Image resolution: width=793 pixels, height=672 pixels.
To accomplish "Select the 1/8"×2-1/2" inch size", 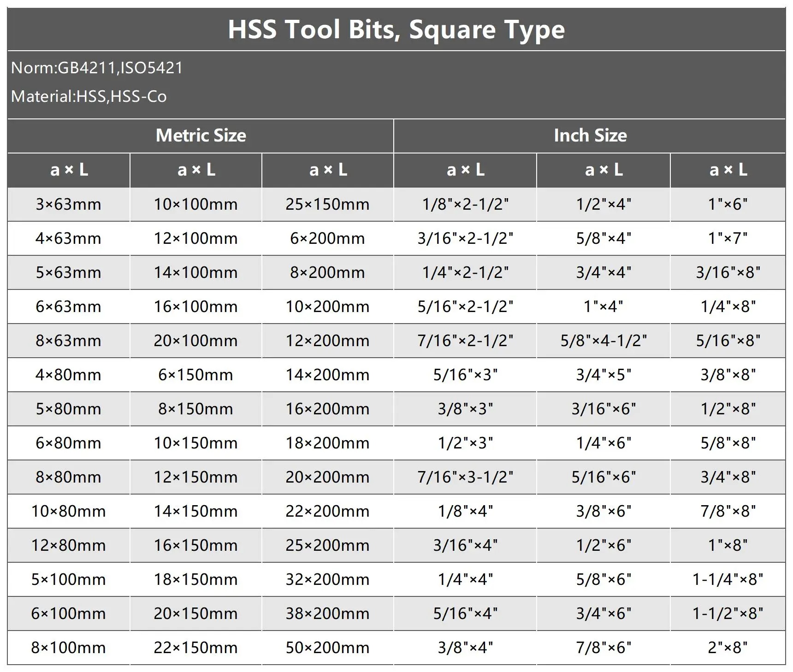I will coord(466,204).
